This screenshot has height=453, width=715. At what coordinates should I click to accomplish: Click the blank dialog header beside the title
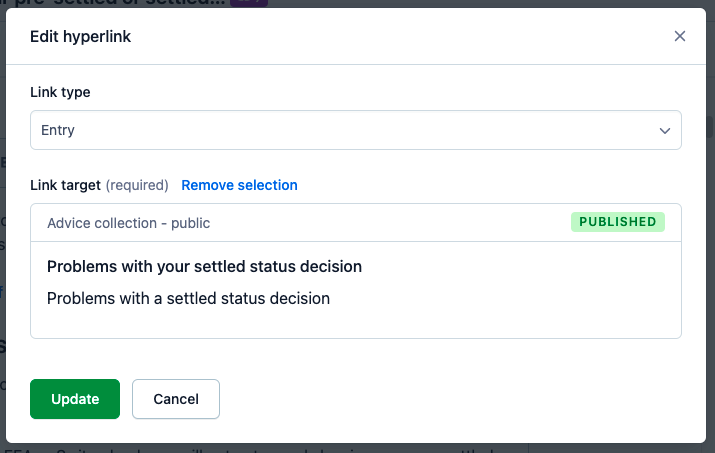(x=400, y=37)
